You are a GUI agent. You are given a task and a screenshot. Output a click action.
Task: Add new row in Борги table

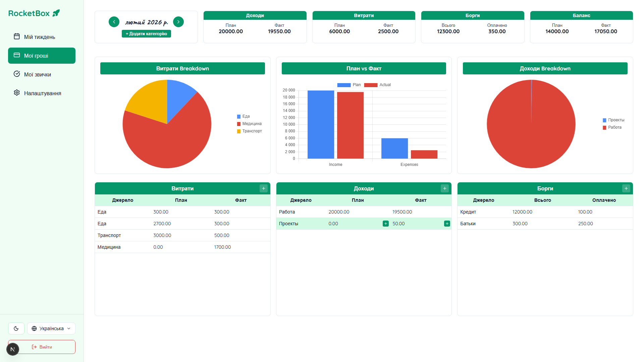tap(626, 188)
